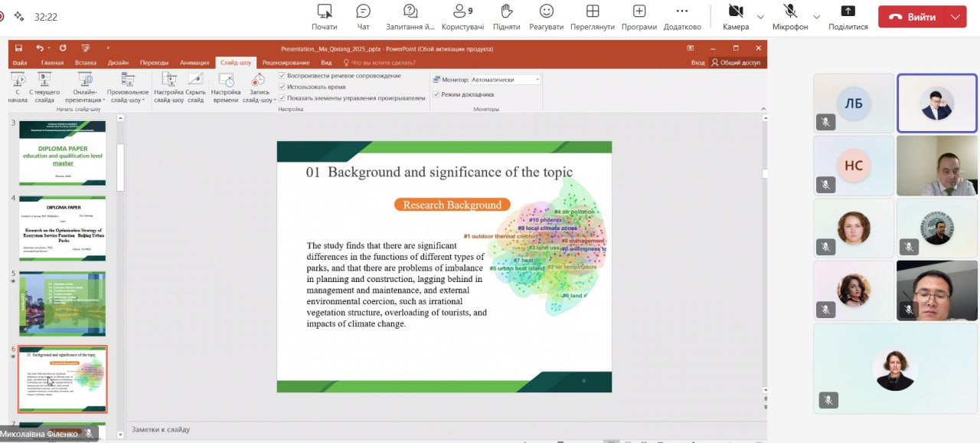Open Запитання й відповіді Q&A
Image resolution: width=980 pixels, height=443 pixels.
[410, 16]
